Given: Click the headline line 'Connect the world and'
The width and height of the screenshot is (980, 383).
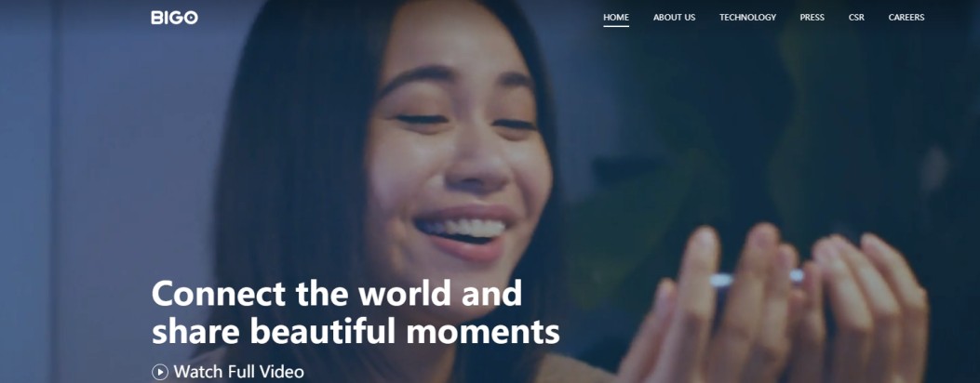Looking at the screenshot, I should pyautogui.click(x=337, y=293).
